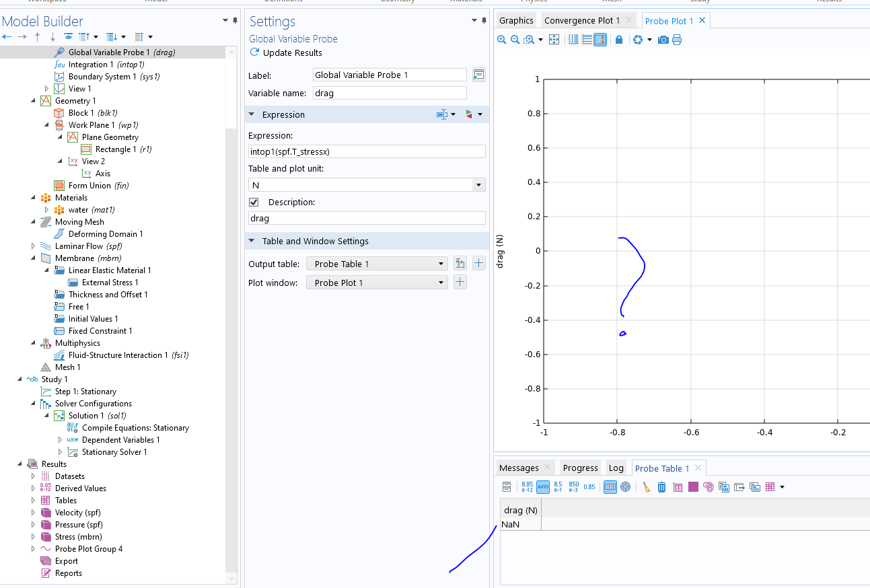The width and height of the screenshot is (870, 588).
Task: Select Step 1: Stationary in the tree
Action: (85, 392)
